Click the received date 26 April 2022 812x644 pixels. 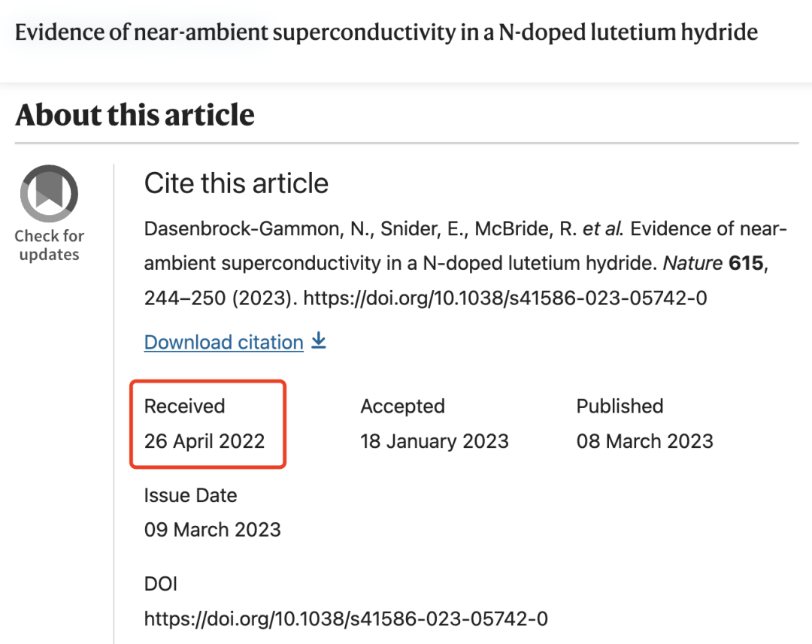pyautogui.click(x=205, y=441)
